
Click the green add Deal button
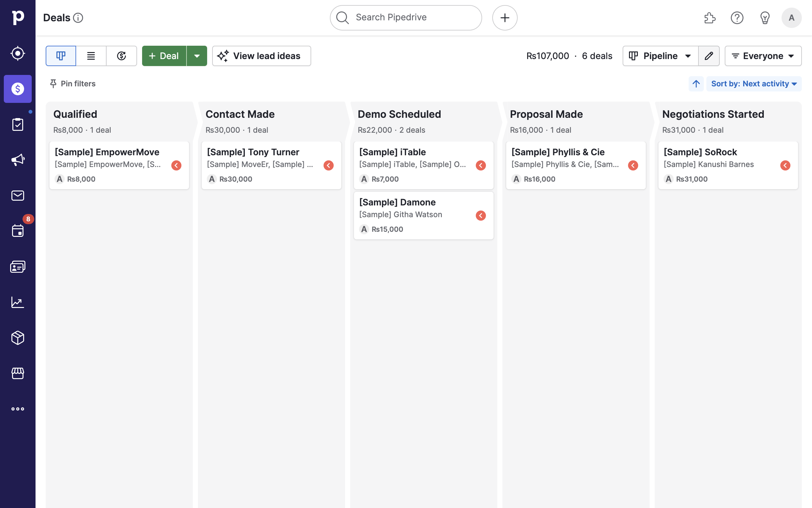164,56
